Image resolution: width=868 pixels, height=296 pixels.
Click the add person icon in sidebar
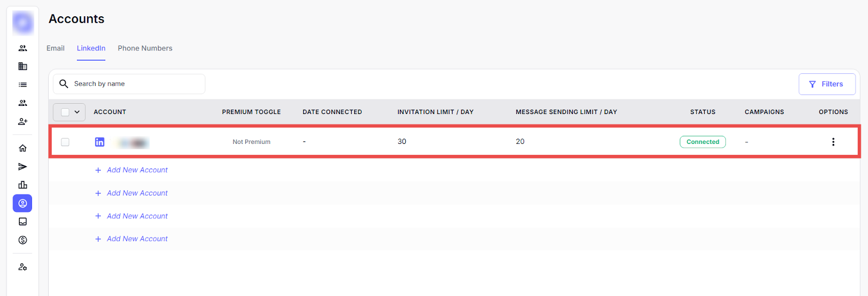(x=23, y=122)
